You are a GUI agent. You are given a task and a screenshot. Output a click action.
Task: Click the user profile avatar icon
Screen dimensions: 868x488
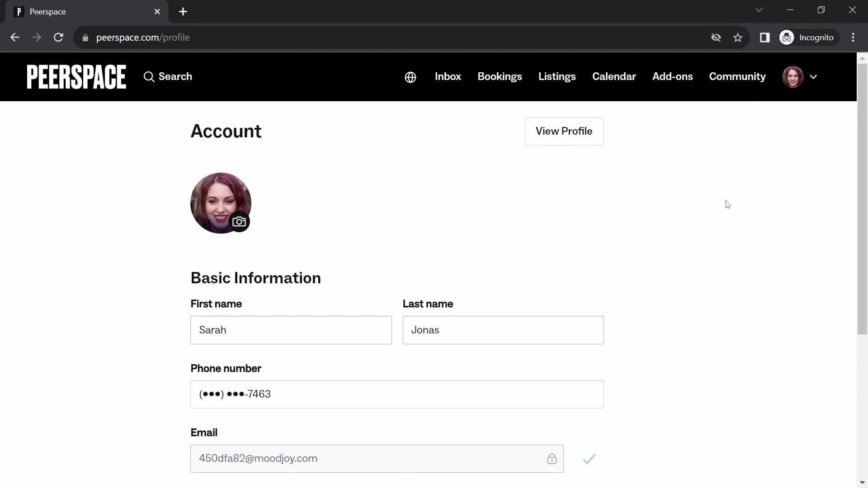793,76
